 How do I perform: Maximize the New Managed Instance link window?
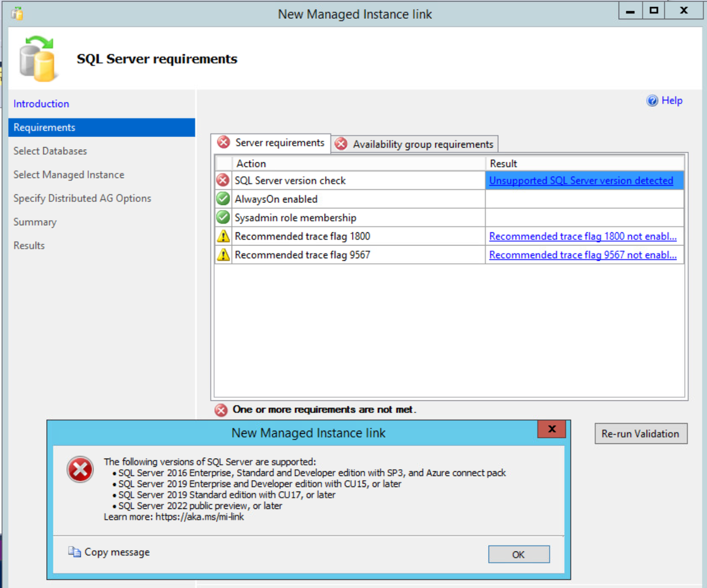pos(653,11)
